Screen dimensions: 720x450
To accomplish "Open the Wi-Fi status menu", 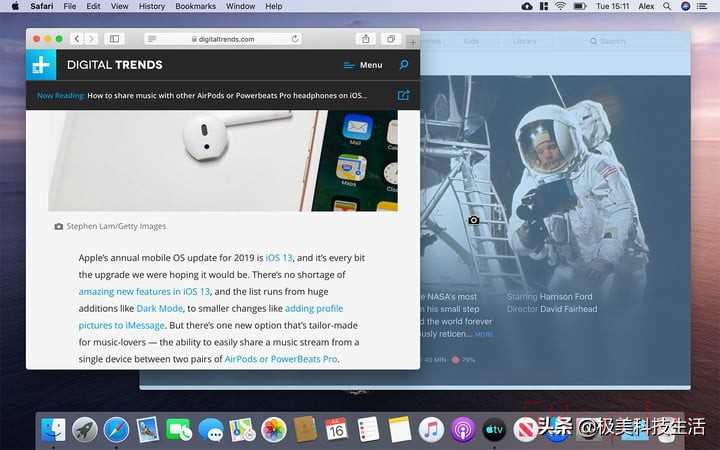I will [x=561, y=6].
